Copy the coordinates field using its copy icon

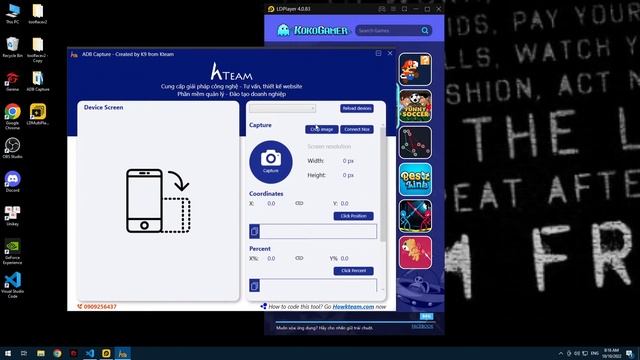[x=254, y=231]
